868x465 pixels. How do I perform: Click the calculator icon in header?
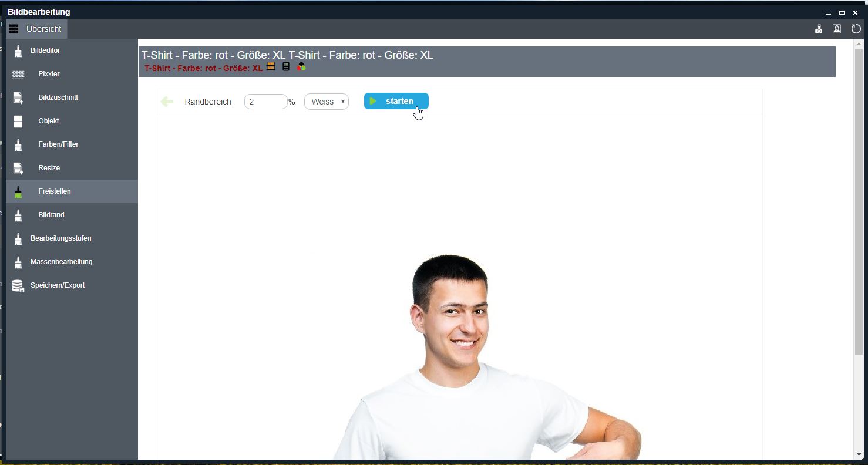[286, 67]
